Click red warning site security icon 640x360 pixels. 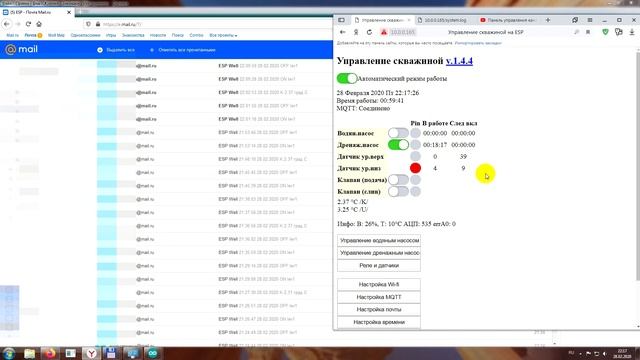click(x=384, y=32)
